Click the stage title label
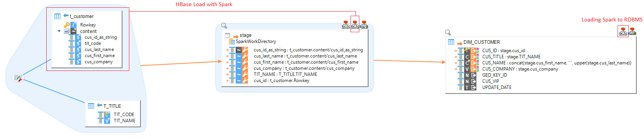The width and height of the screenshot is (644, 138). [246, 35]
